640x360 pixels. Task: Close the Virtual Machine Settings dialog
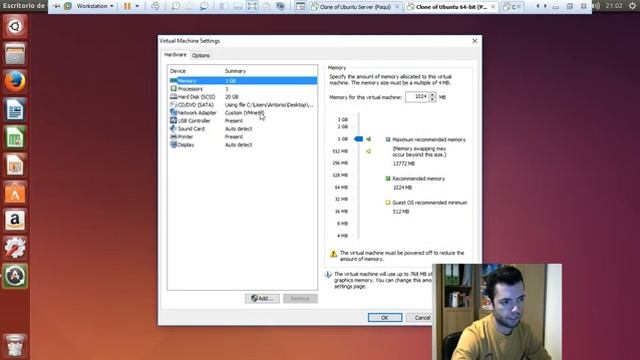pos(475,41)
